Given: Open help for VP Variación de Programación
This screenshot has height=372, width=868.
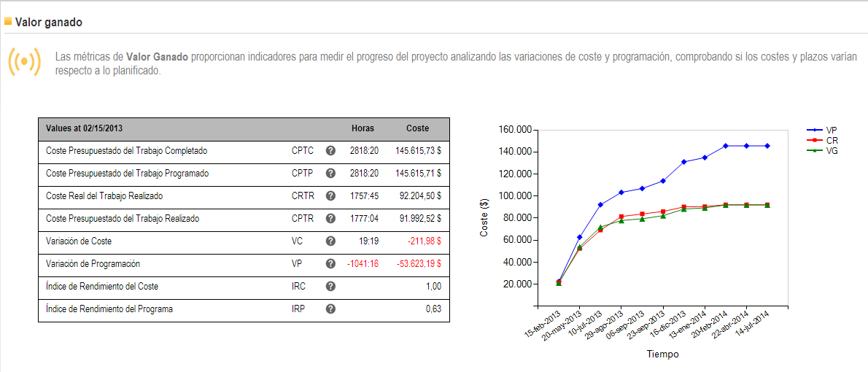Looking at the screenshot, I should click(330, 264).
